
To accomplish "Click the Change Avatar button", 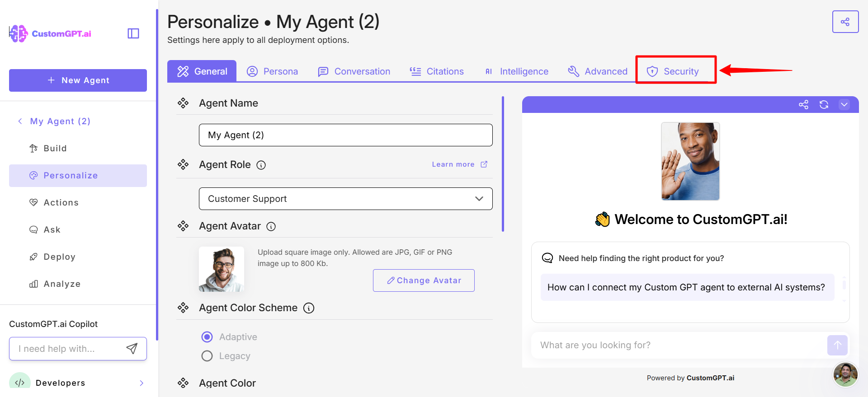I will 424,280.
